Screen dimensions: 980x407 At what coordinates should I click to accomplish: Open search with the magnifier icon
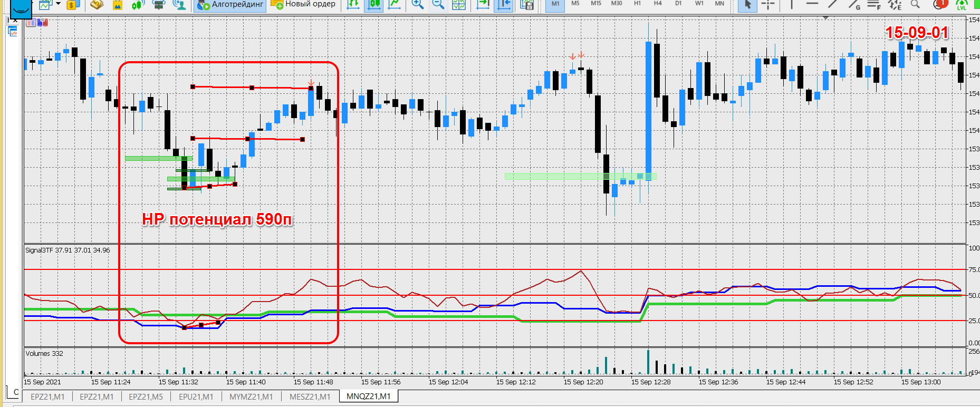click(x=915, y=4)
